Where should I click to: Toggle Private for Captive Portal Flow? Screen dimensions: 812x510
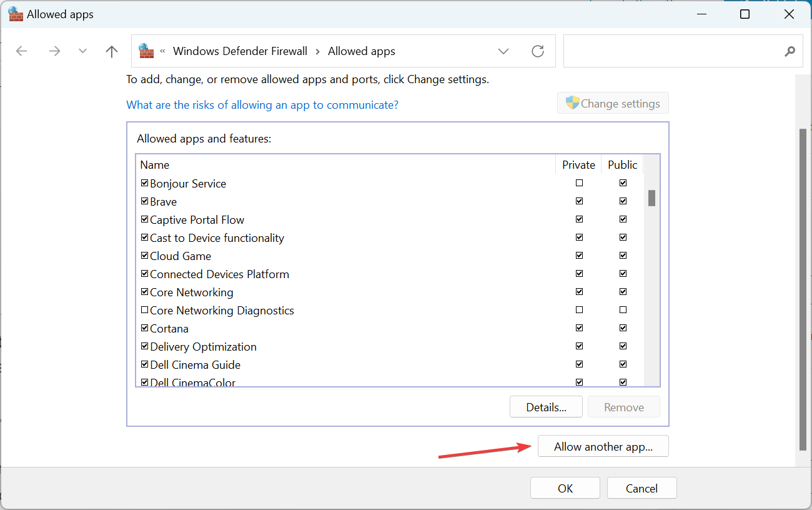579,219
